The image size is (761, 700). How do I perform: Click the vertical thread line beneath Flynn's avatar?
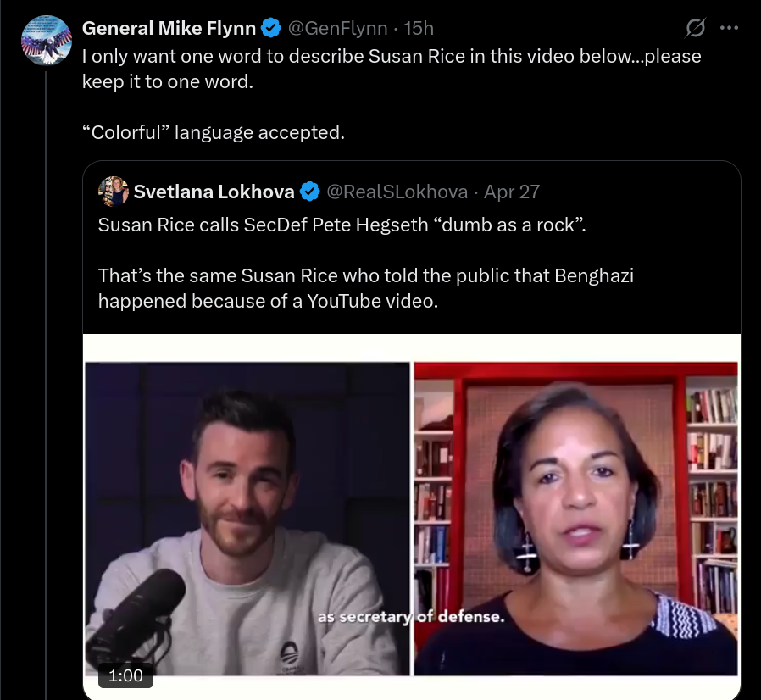pyautogui.click(x=47, y=386)
